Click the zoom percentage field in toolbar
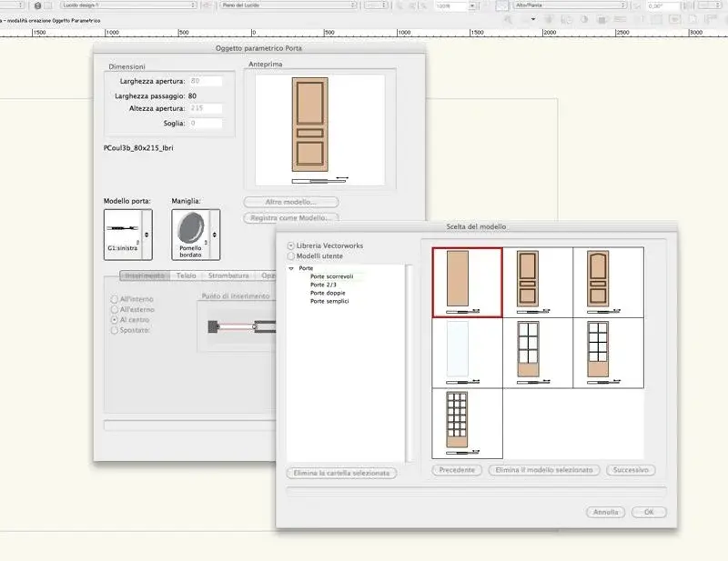 [450, 6]
